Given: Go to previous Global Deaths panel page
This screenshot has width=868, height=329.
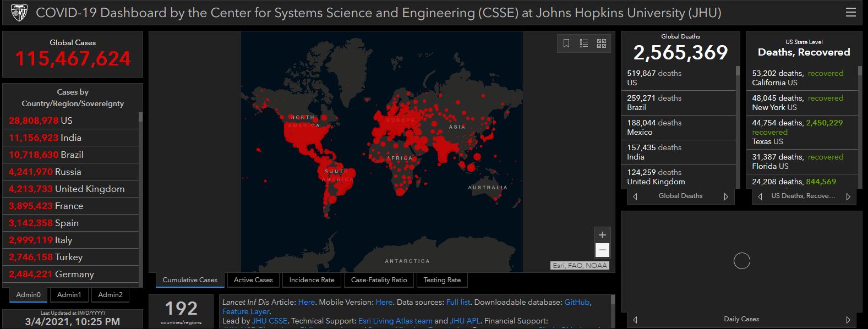Looking at the screenshot, I should click(635, 196).
